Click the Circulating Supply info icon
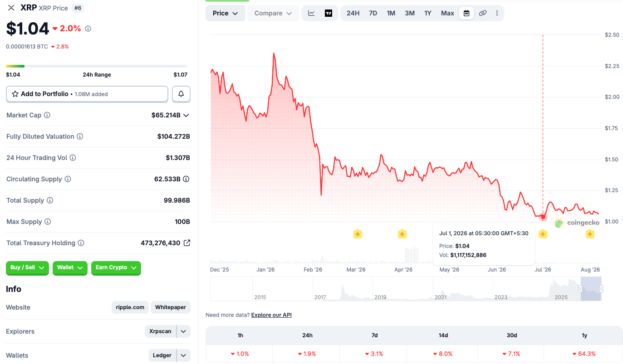Screen dimensions: 623x364 click(68, 179)
